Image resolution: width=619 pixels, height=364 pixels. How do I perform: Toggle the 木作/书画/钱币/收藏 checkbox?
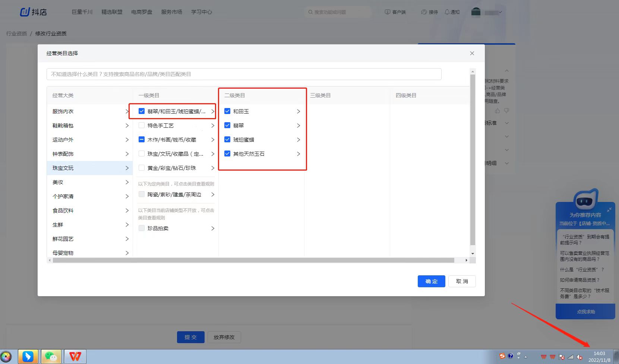[x=142, y=139]
